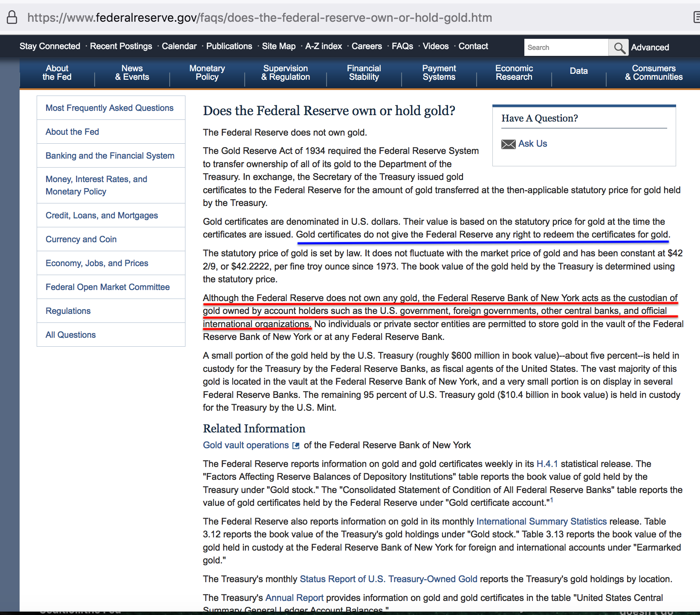Image resolution: width=700 pixels, height=615 pixels.
Task: Open FAQs link in top bar
Action: pos(402,46)
